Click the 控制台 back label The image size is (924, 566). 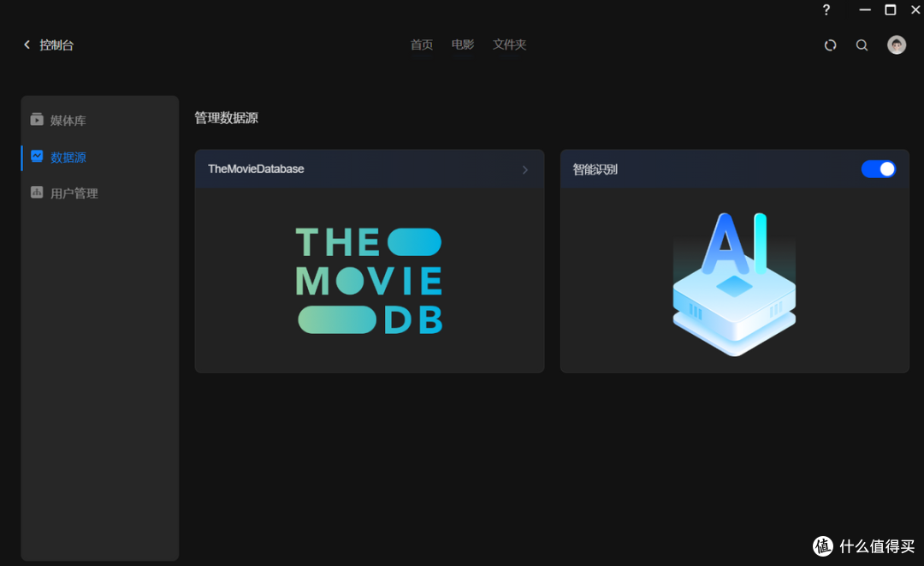[56, 45]
